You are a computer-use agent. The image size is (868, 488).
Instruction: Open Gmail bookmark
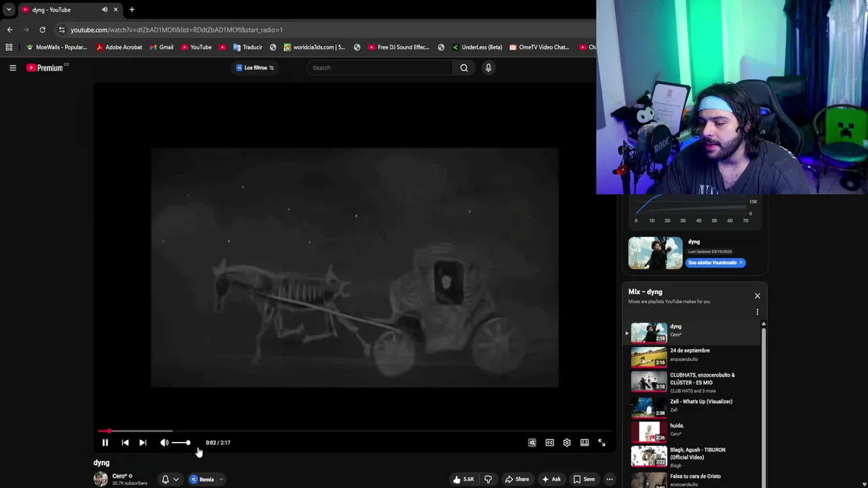(161, 47)
